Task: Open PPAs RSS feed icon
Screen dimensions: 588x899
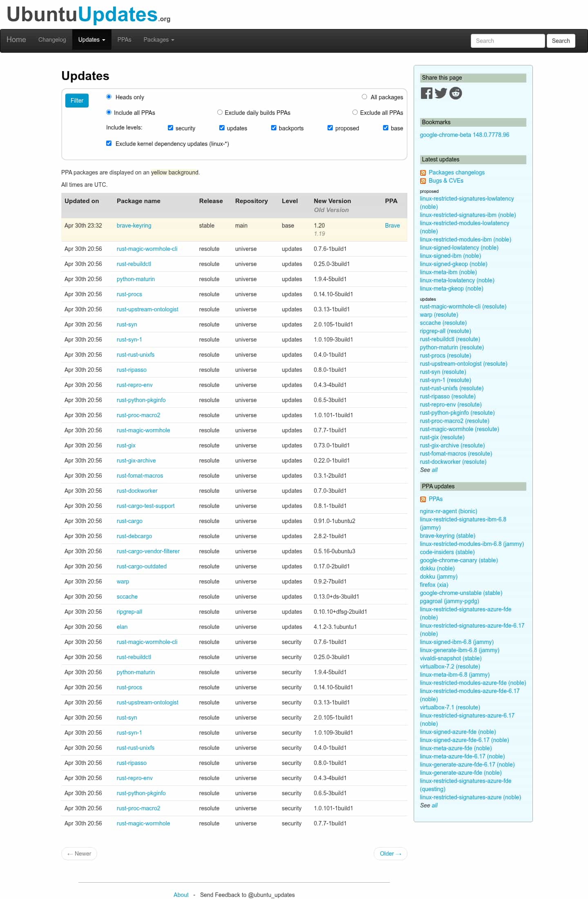Action: point(423,499)
